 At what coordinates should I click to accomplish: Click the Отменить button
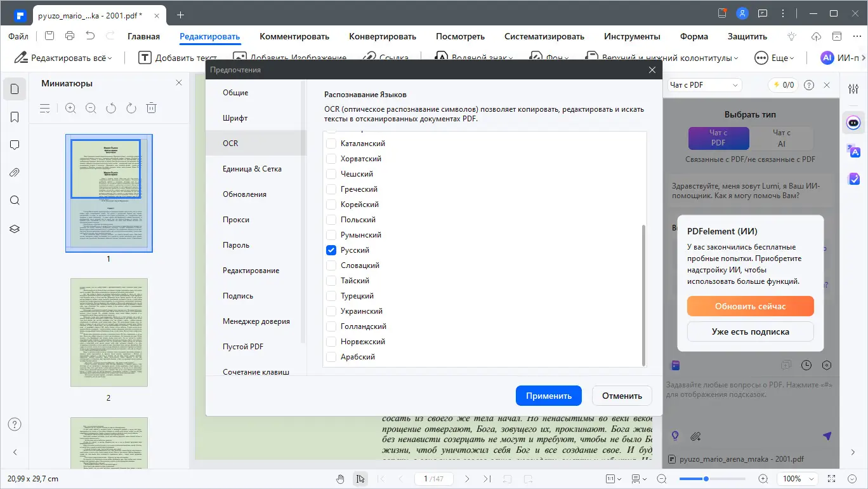(x=622, y=396)
